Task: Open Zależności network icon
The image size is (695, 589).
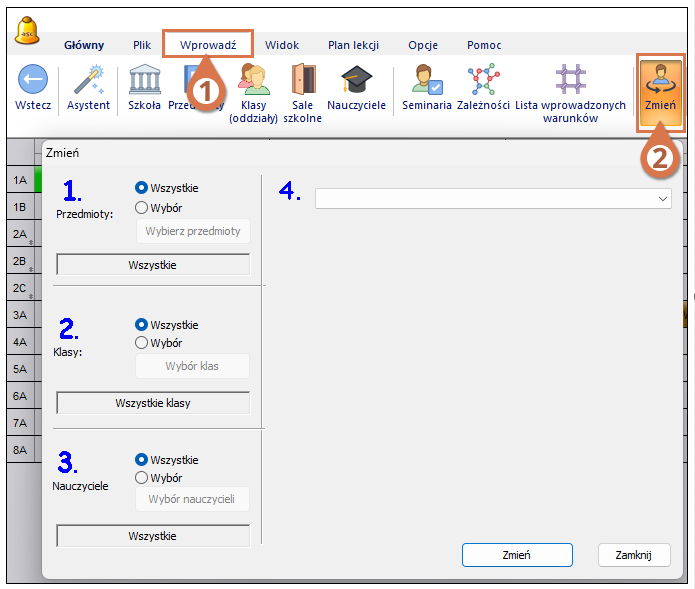Action: 483,80
